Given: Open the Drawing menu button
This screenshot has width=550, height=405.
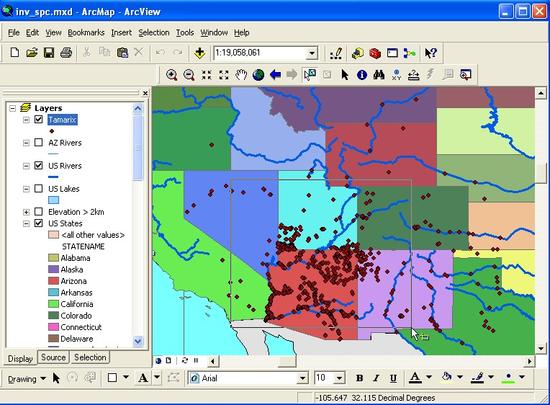Looking at the screenshot, I should pos(27,379).
